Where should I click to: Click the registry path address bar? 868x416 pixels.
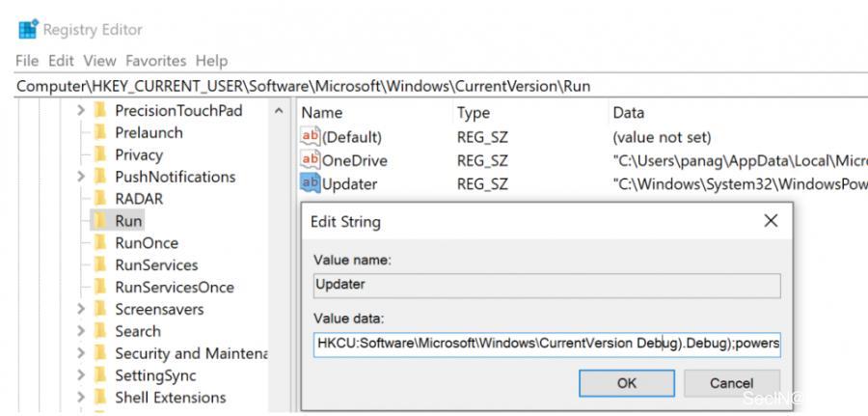tap(441, 87)
